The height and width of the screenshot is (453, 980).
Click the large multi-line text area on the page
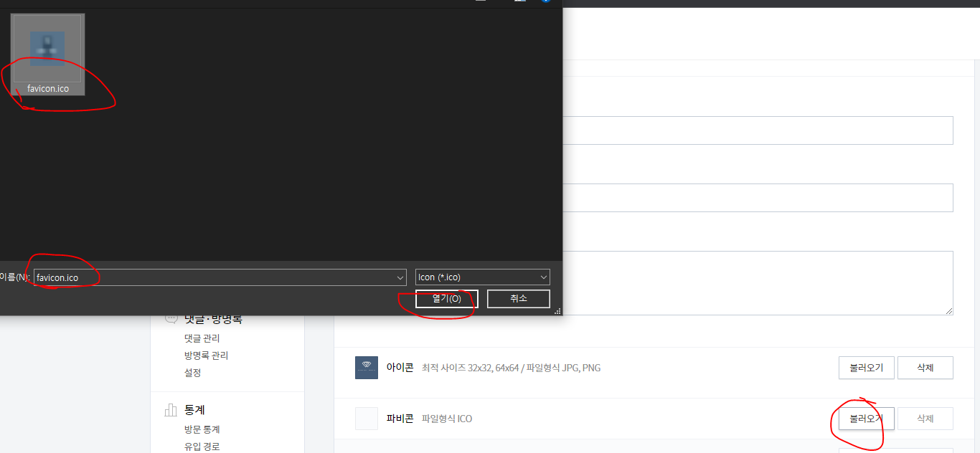(x=758, y=282)
